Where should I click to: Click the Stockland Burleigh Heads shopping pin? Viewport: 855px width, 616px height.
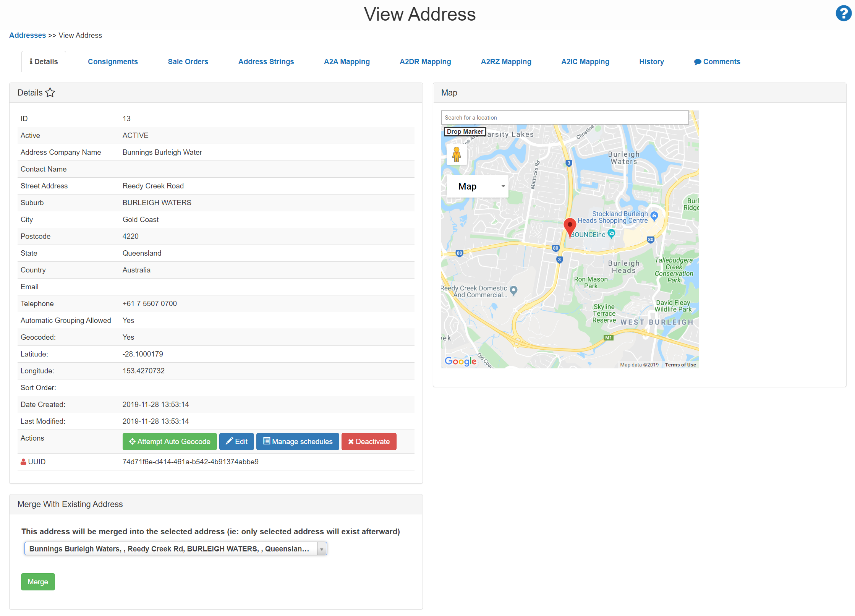click(654, 216)
